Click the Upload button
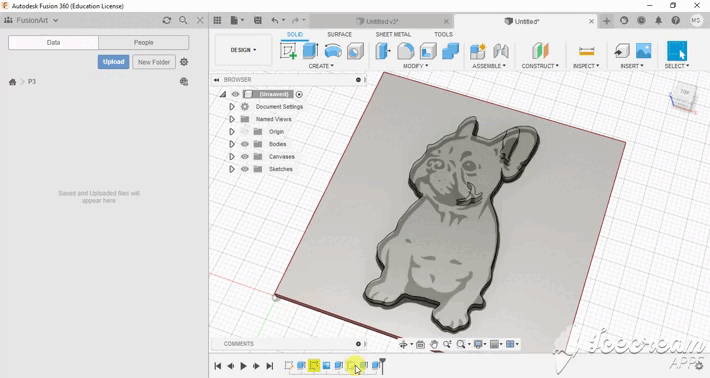This screenshot has height=378, width=710. (113, 62)
